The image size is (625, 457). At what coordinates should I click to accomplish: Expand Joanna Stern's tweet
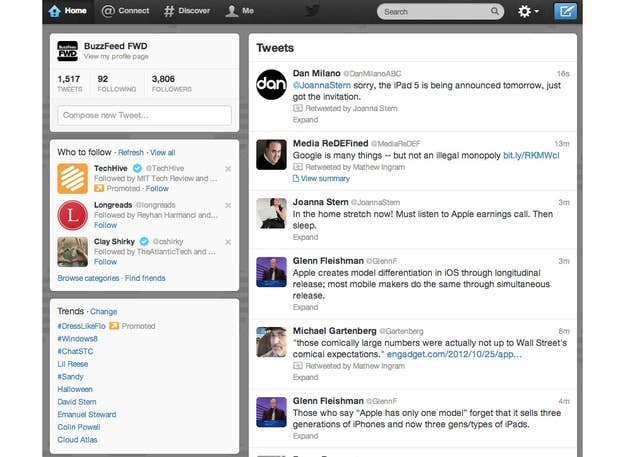(305, 237)
